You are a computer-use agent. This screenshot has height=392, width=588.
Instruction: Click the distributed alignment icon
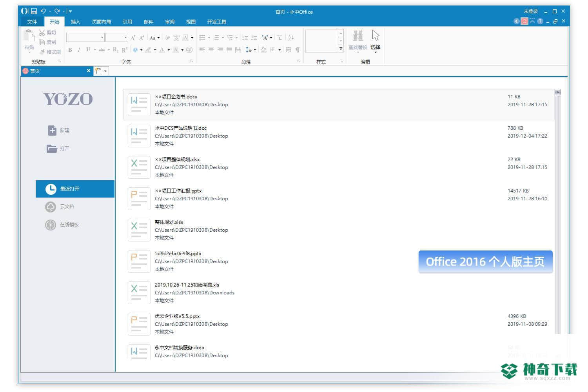[238, 50]
